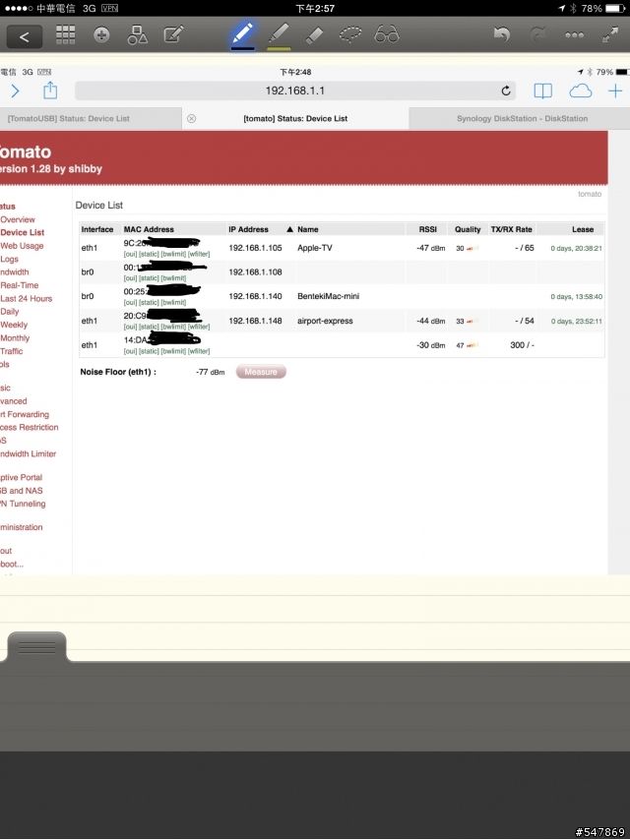Click the BentekiMac-mini device name

328,296
